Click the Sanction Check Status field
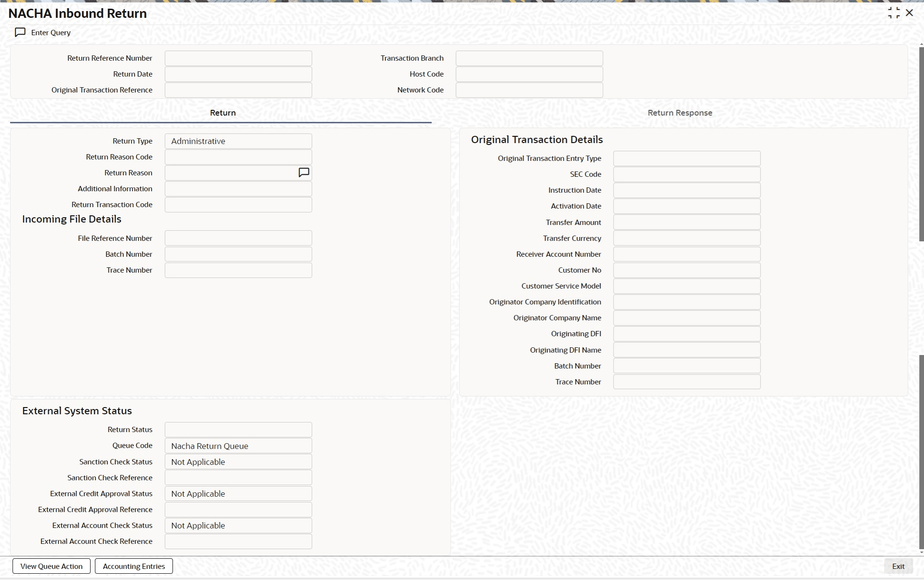 coord(238,461)
